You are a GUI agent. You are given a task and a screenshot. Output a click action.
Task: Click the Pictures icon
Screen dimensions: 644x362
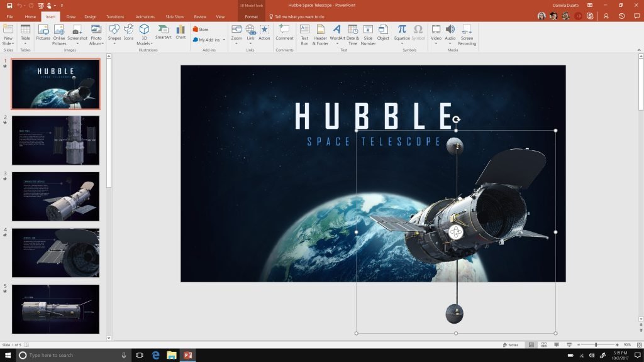coord(43,33)
